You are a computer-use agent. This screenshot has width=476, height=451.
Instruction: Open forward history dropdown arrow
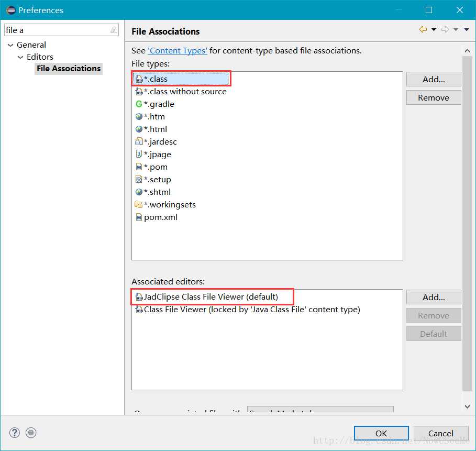pos(456,29)
